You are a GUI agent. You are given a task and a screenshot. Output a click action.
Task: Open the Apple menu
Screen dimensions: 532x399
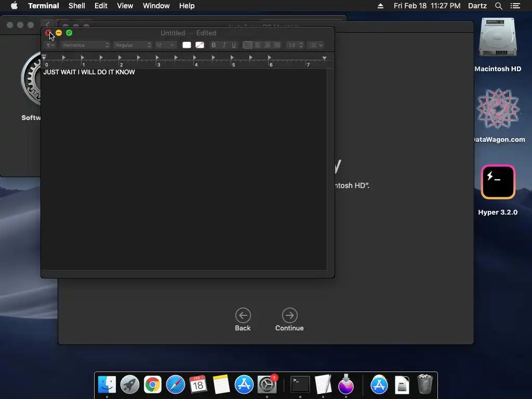tap(14, 6)
